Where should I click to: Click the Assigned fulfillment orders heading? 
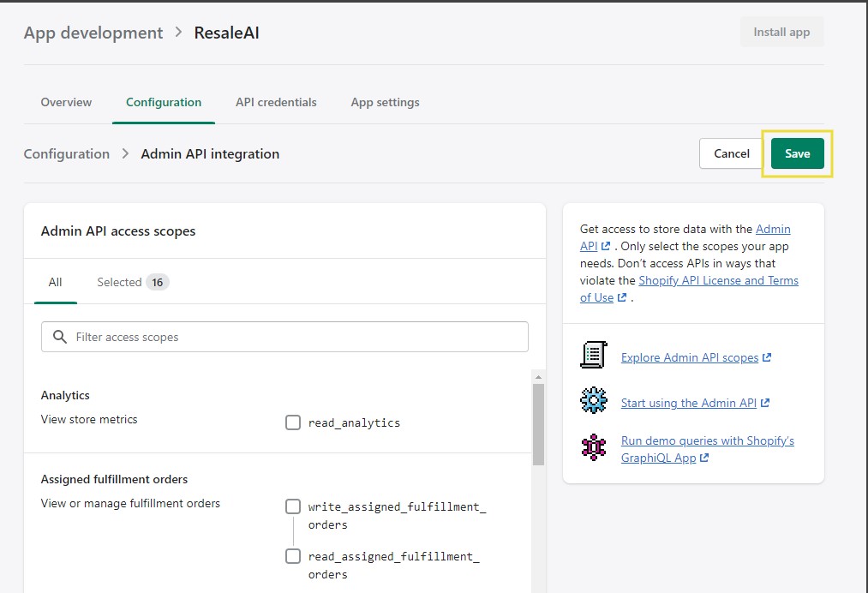[114, 479]
